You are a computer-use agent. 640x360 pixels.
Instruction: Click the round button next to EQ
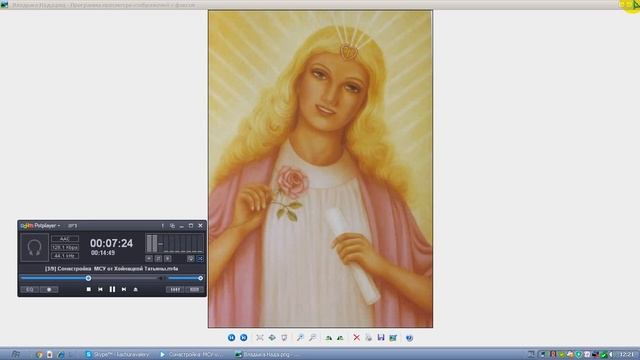(49, 289)
